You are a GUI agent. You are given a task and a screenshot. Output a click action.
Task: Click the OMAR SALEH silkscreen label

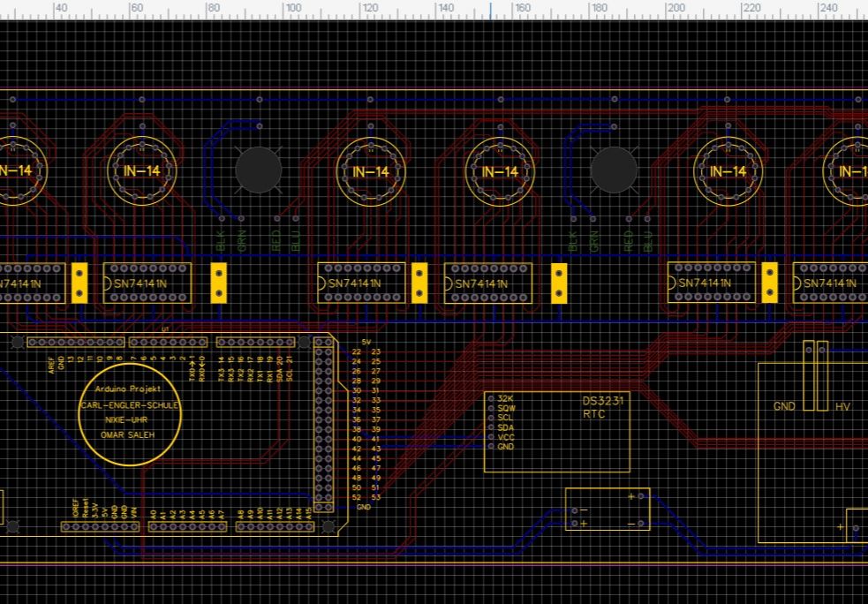tap(130, 434)
